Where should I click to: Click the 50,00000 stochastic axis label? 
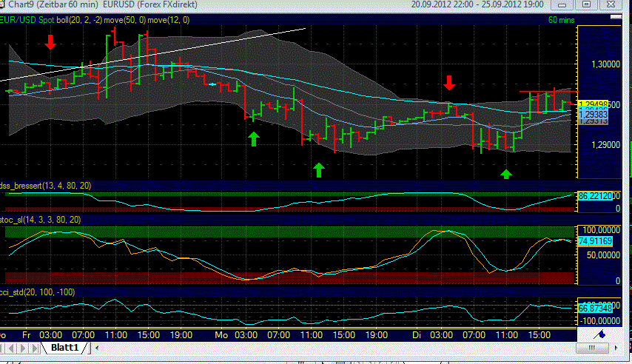(603, 255)
